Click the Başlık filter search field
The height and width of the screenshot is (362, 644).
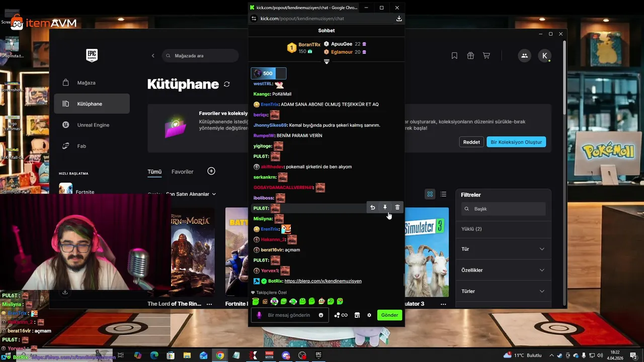(x=504, y=209)
